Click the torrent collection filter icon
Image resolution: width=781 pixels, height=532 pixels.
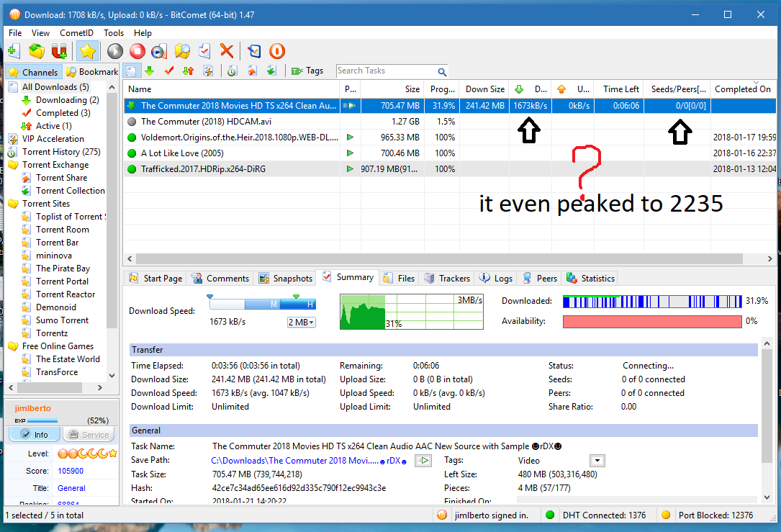pyautogui.click(x=271, y=71)
